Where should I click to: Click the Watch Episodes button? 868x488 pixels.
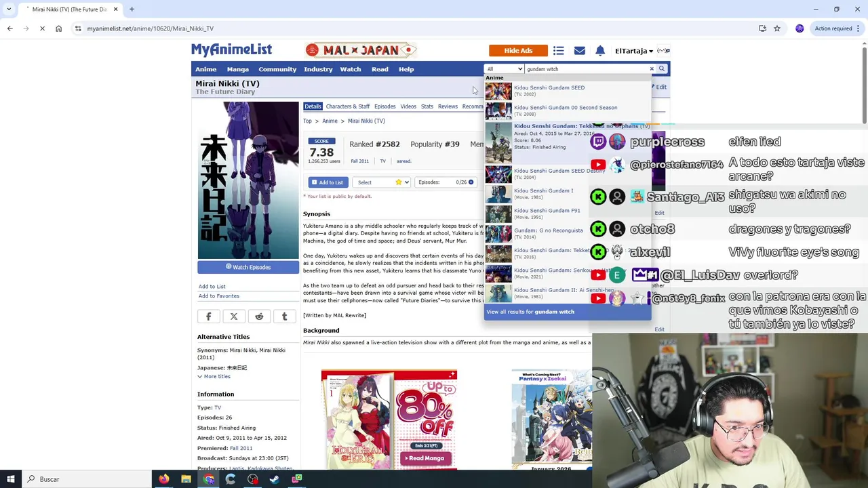pos(248,267)
